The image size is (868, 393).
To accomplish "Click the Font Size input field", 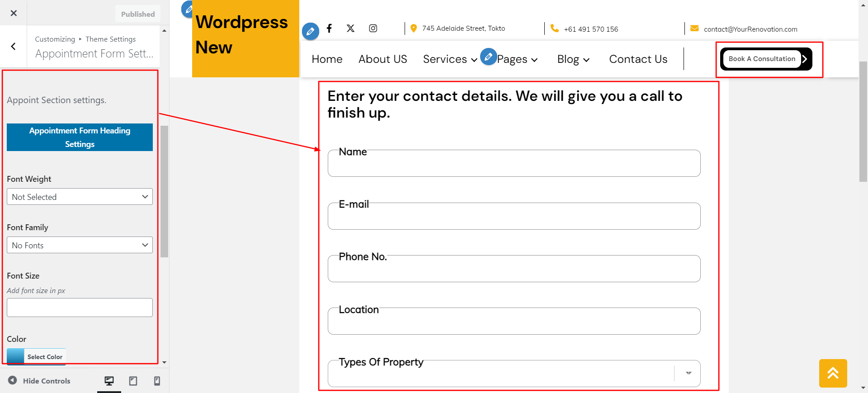I will point(80,308).
